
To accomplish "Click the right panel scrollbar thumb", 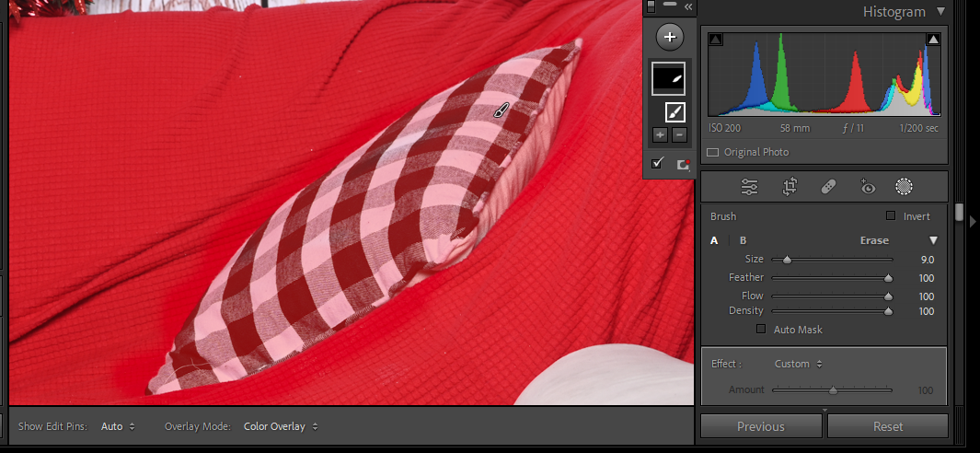I will click(x=960, y=212).
